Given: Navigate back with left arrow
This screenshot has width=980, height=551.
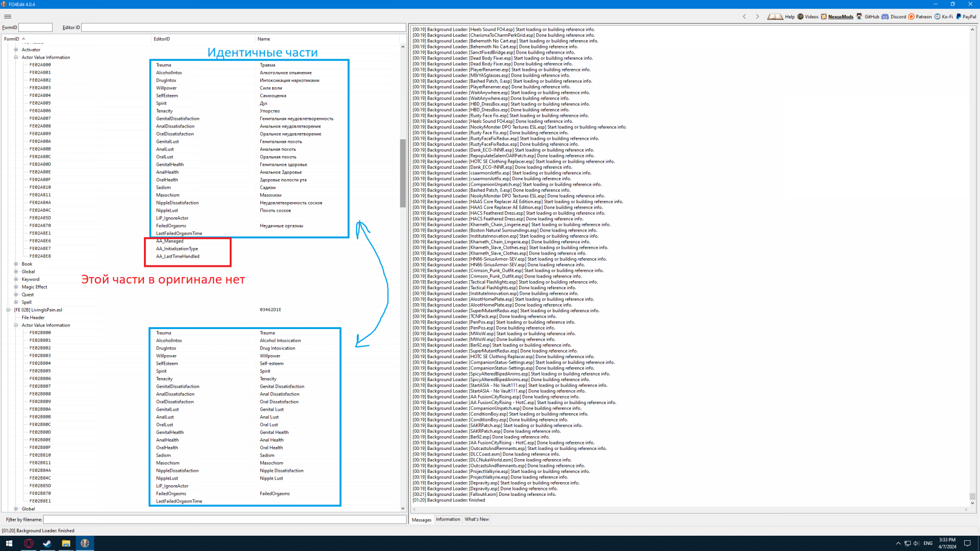Looking at the screenshot, I should click(x=744, y=16).
